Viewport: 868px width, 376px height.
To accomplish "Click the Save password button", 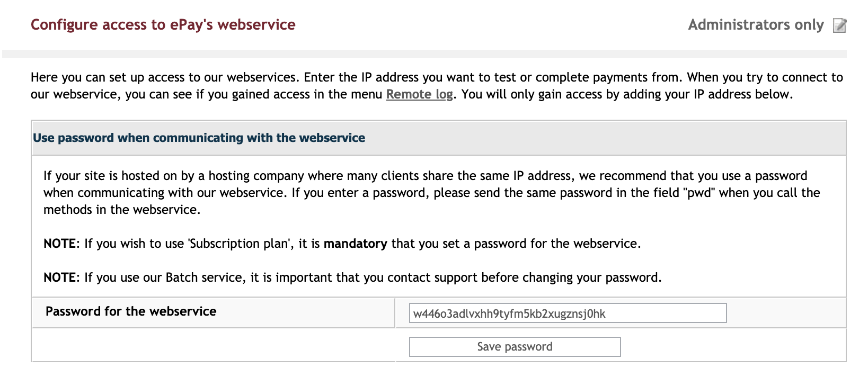I will click(515, 347).
